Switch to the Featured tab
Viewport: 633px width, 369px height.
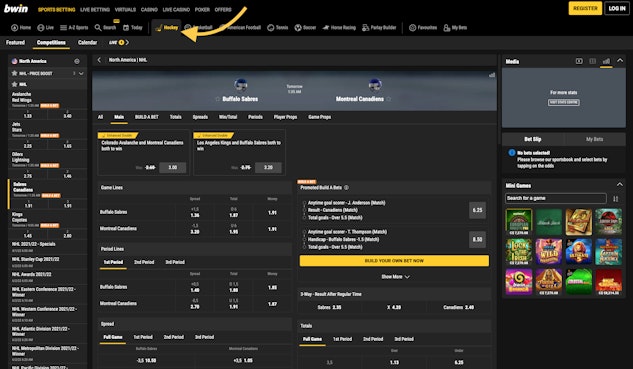point(15,42)
